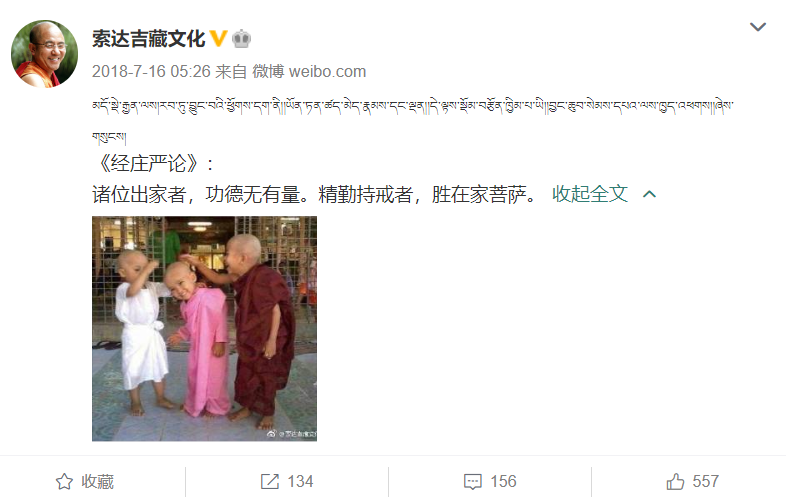The height and width of the screenshot is (501, 786).
Task: Click the comment speech bubble icon
Action: pos(473,481)
